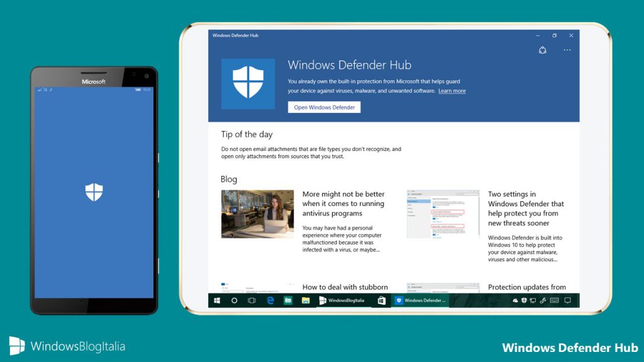This screenshot has height=362, width=644.
Task: Open the Share icon in the title bar
Action: 543,50
